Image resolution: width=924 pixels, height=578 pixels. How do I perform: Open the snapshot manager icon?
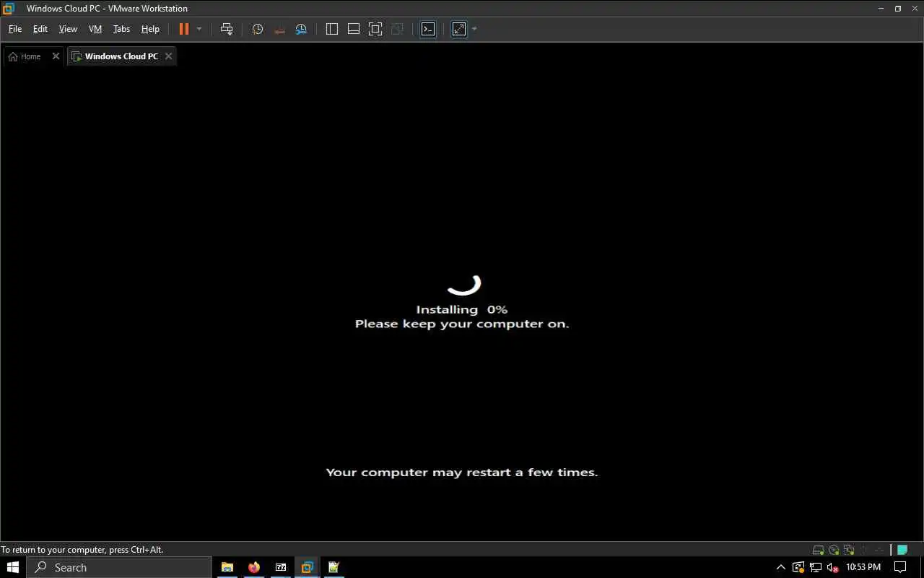click(301, 29)
